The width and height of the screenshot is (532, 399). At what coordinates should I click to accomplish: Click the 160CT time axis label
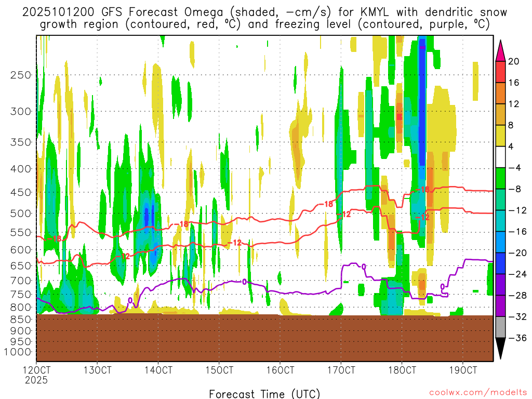(x=280, y=370)
